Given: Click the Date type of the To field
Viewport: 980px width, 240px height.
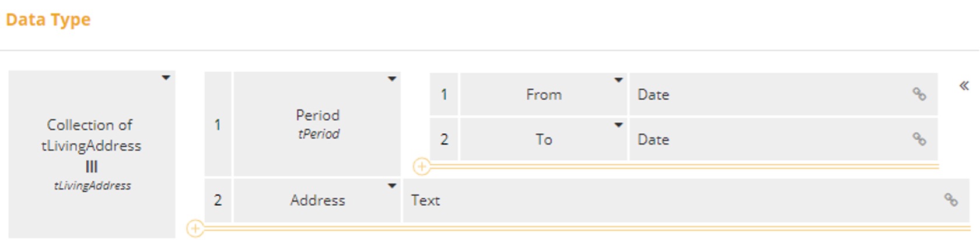Looking at the screenshot, I should click(653, 140).
